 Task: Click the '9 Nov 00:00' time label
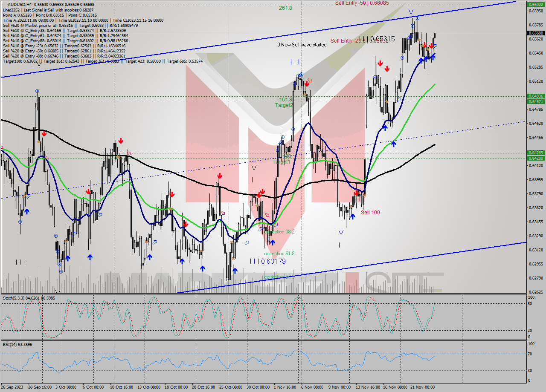(x=339, y=387)
